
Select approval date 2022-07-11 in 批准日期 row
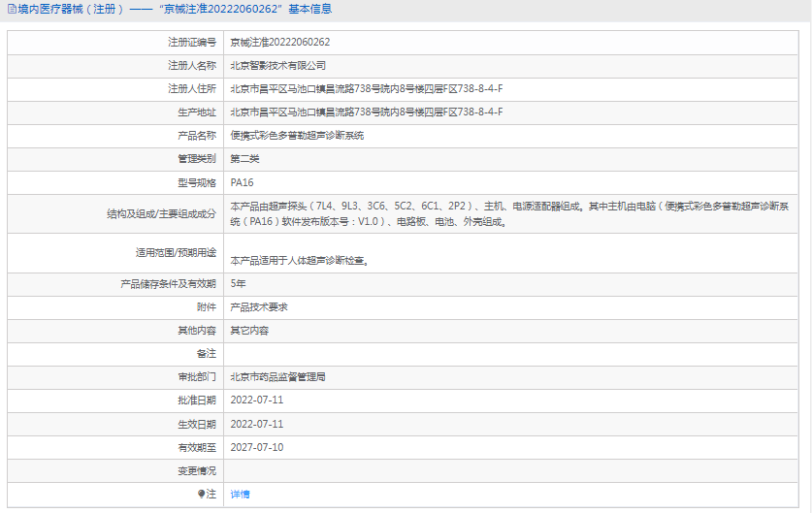click(257, 401)
